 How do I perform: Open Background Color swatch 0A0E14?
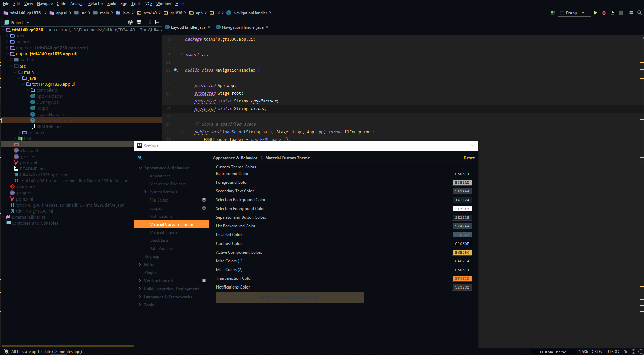pos(462,174)
